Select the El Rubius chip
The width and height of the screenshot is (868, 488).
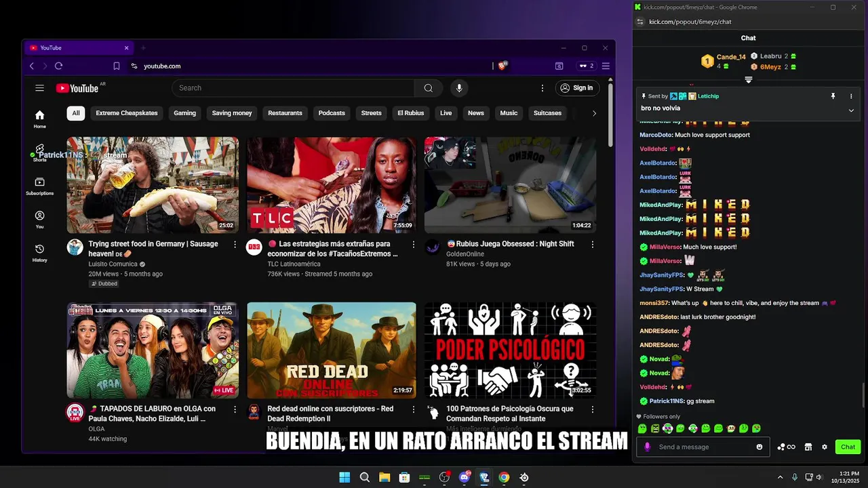[x=410, y=113]
